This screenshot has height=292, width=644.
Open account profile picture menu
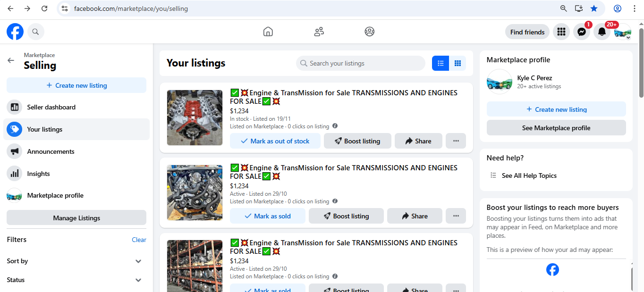tap(623, 32)
